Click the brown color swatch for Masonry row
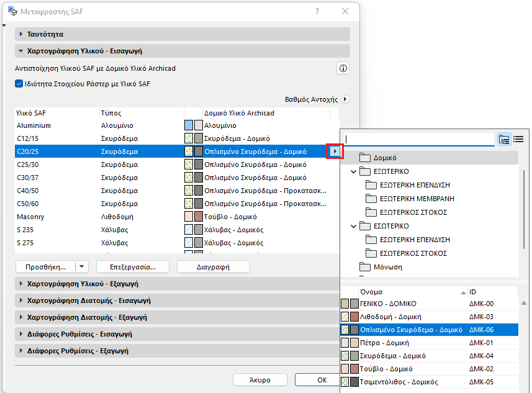 [x=199, y=217]
